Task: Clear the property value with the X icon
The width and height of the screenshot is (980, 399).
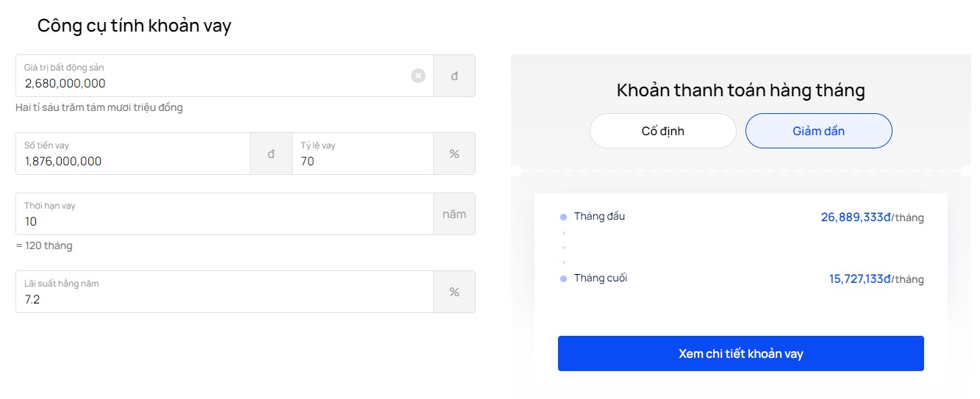Action: click(418, 76)
